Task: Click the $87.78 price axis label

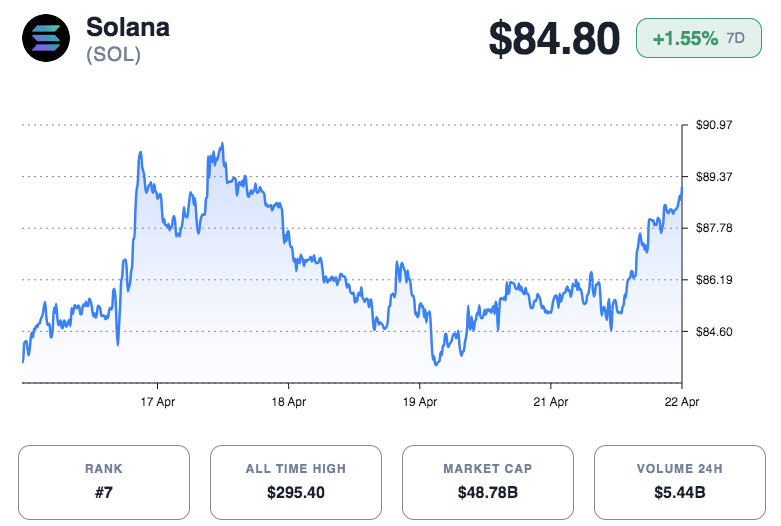Action: 714,228
